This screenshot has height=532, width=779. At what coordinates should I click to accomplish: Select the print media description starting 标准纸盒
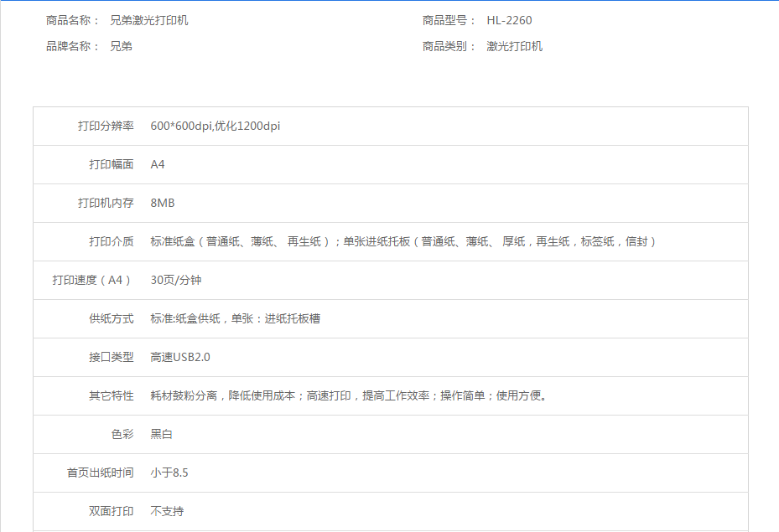(x=403, y=241)
